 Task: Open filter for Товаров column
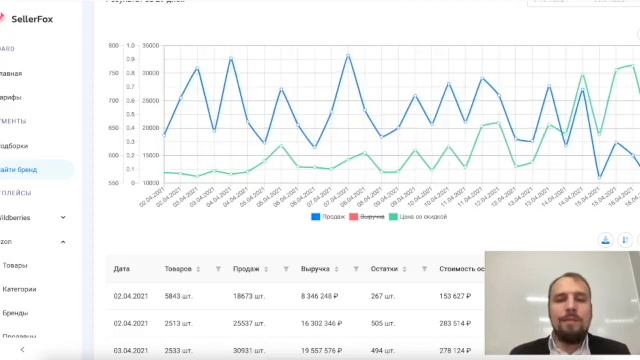tap(218, 269)
